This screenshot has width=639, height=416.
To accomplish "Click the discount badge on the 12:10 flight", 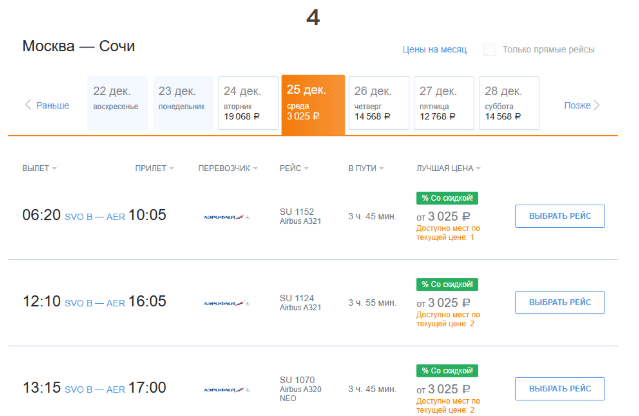I will pos(447,284).
